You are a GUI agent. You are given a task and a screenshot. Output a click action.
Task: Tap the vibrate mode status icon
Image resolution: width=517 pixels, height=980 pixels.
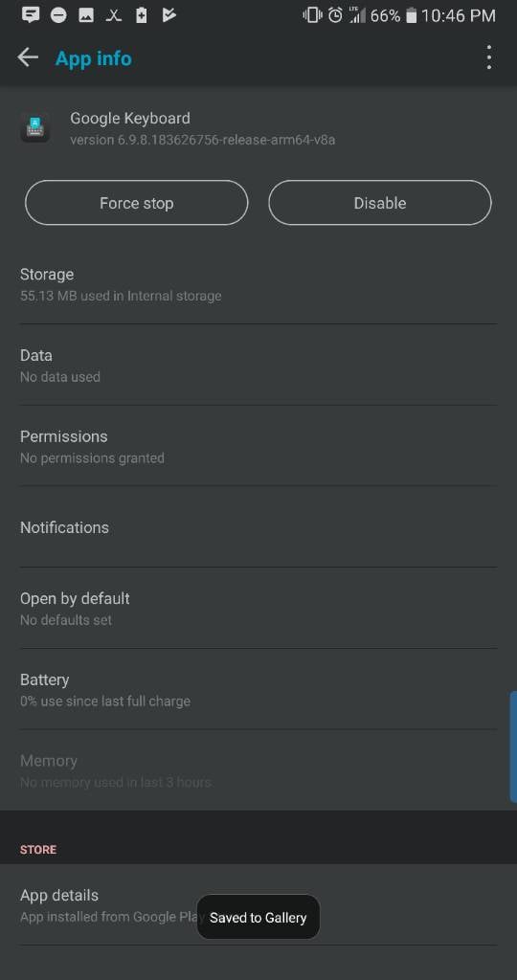coord(312,15)
